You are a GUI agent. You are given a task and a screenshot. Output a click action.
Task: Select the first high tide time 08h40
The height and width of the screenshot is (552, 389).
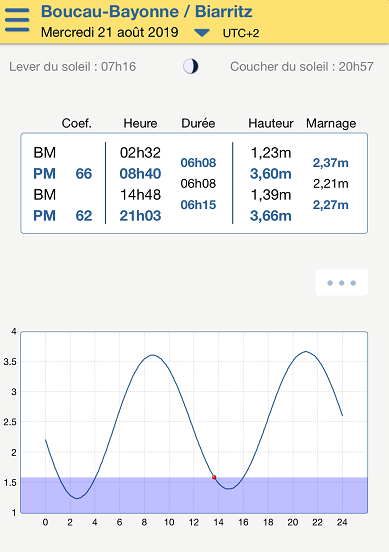tap(140, 174)
